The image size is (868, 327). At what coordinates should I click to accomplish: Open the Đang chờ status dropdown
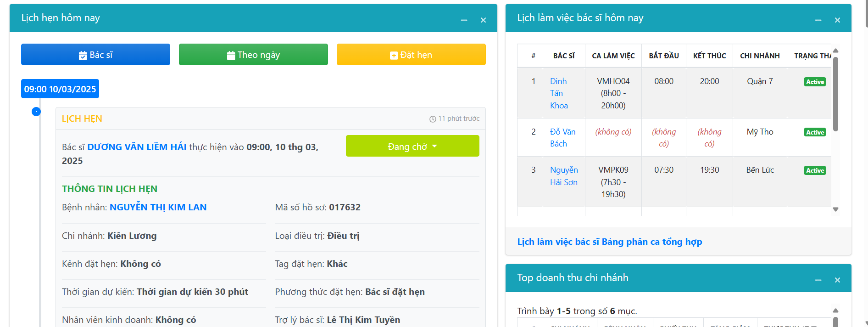pyautogui.click(x=412, y=146)
